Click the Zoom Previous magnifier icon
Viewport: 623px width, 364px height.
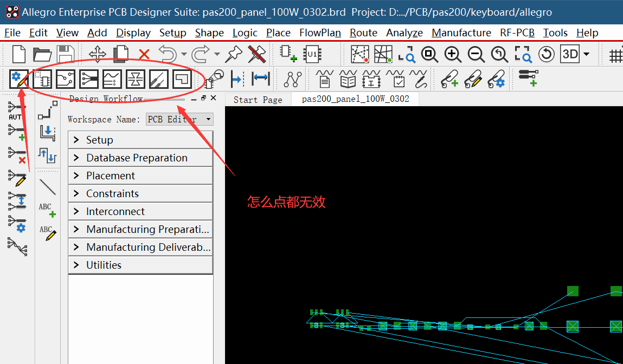point(499,54)
